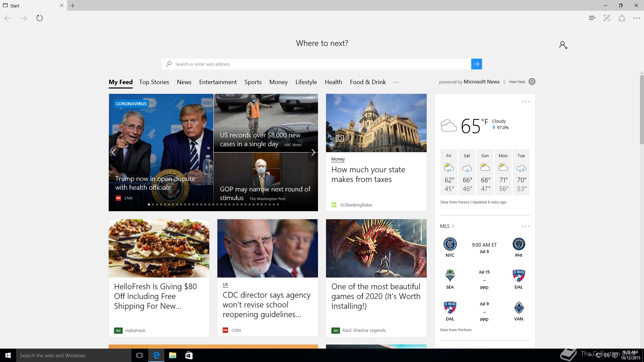Open the Health tab

[333, 82]
